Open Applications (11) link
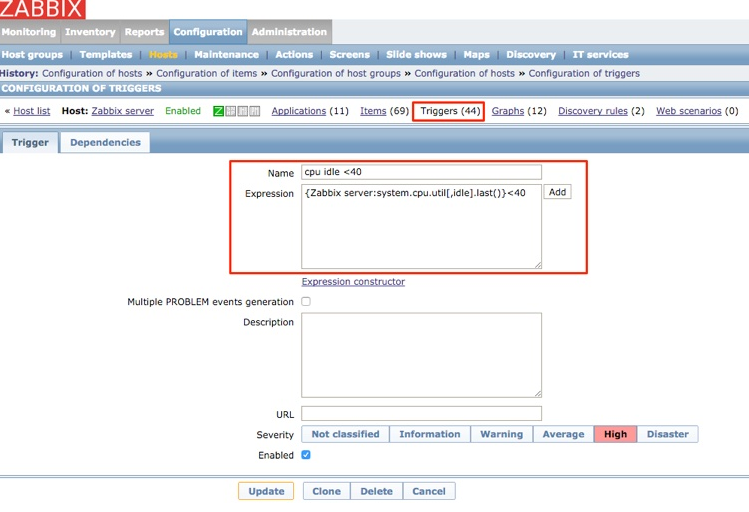The height and width of the screenshot is (512, 749). [x=299, y=111]
